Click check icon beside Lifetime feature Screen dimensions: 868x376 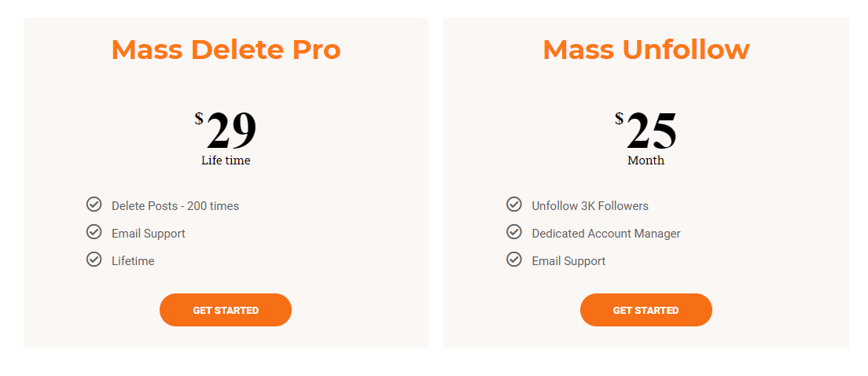(x=94, y=259)
